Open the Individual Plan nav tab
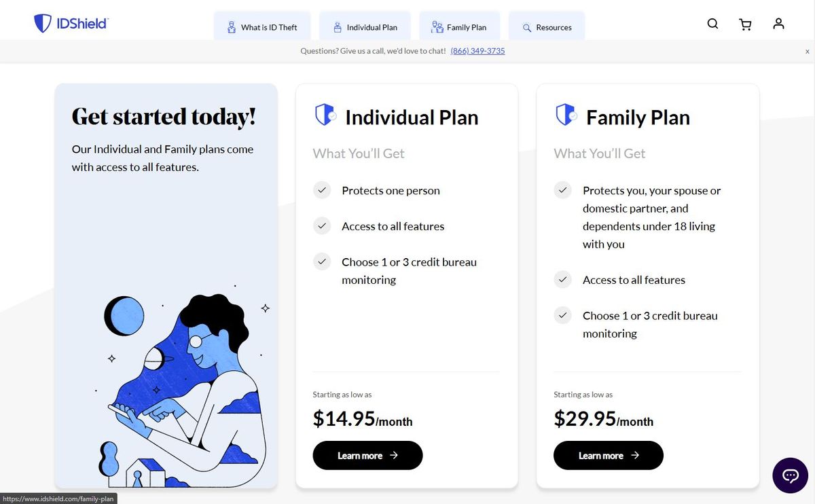This screenshot has width=815, height=504. click(365, 27)
